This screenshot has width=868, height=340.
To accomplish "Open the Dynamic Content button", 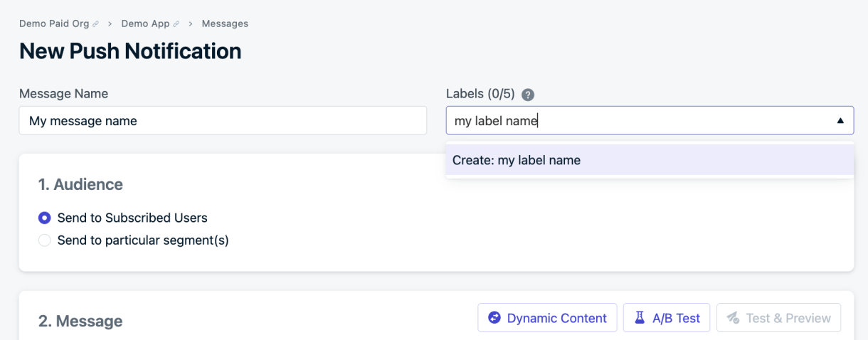I will pos(547,318).
